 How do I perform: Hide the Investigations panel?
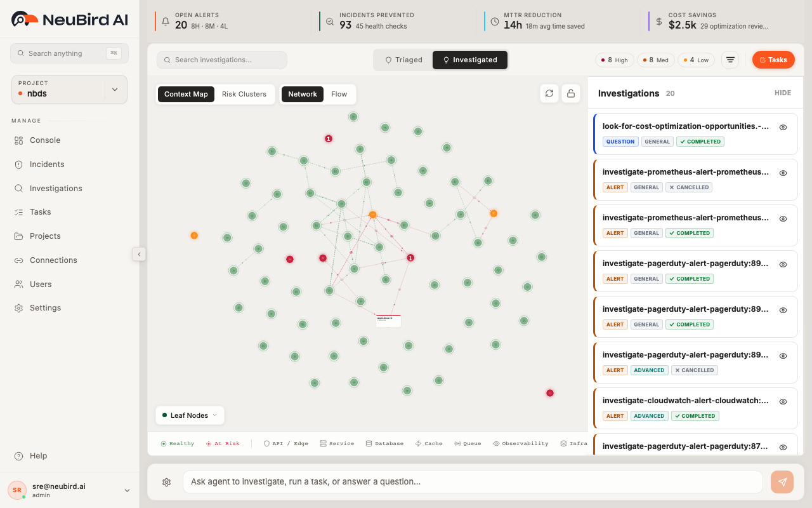783,93
